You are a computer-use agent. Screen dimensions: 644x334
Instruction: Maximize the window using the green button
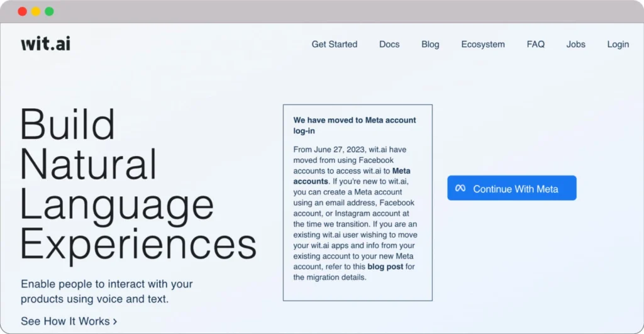click(x=49, y=11)
